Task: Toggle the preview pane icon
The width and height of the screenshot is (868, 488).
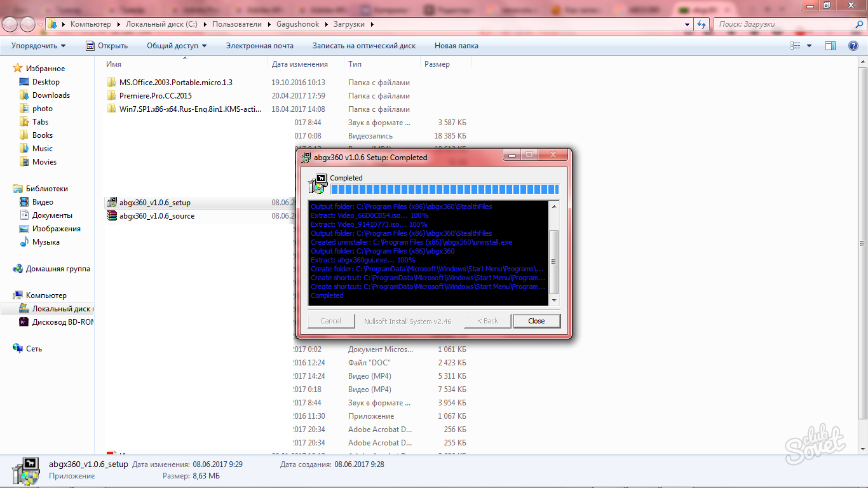Action: point(831,46)
